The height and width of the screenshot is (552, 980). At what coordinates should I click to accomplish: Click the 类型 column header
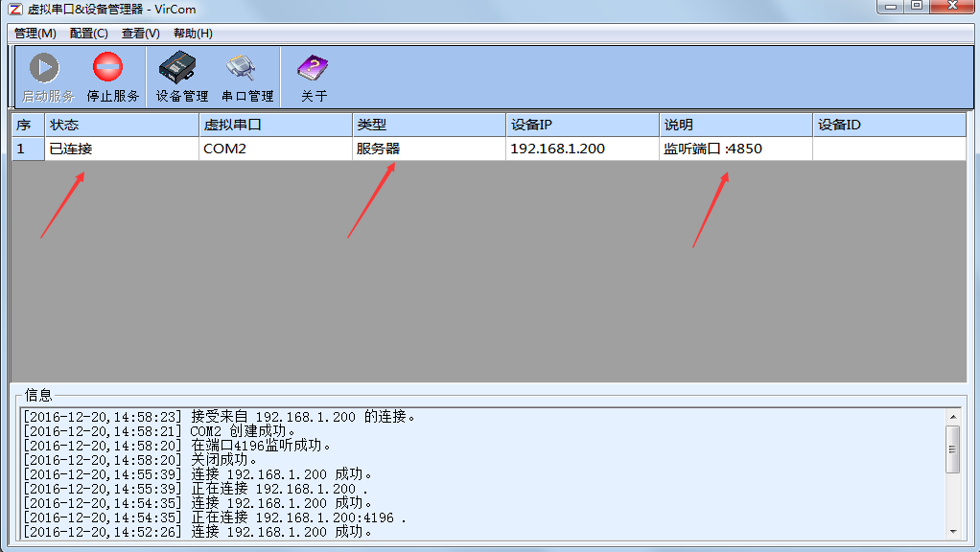point(429,126)
